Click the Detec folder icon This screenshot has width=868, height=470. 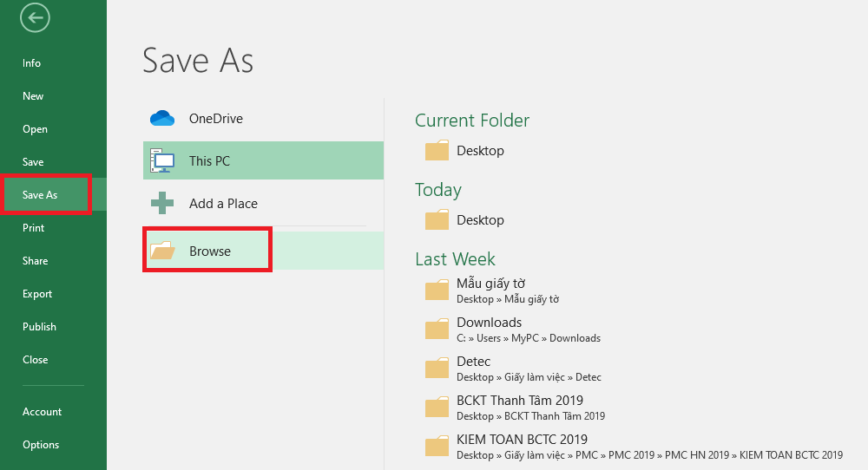pos(437,369)
